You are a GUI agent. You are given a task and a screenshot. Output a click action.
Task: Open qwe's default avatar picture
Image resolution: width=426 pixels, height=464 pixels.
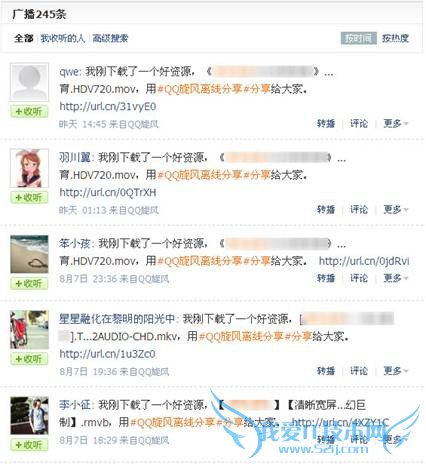tap(29, 82)
